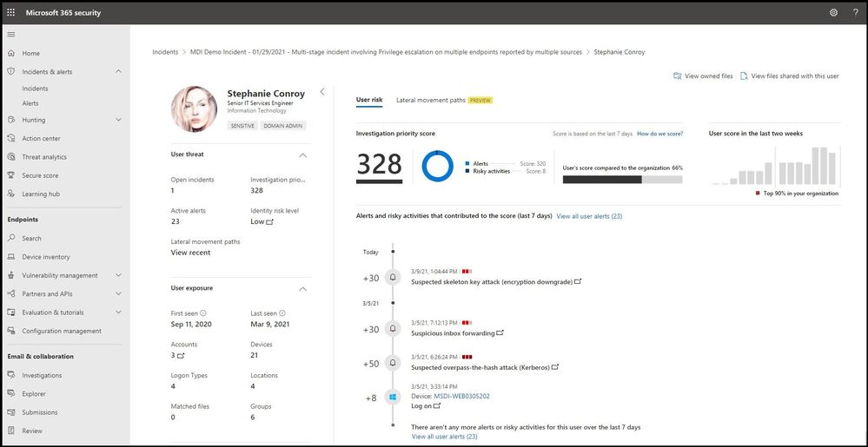The height and width of the screenshot is (447, 868).
Task: Click bottom View all user alerts (23) link
Action: [445, 437]
